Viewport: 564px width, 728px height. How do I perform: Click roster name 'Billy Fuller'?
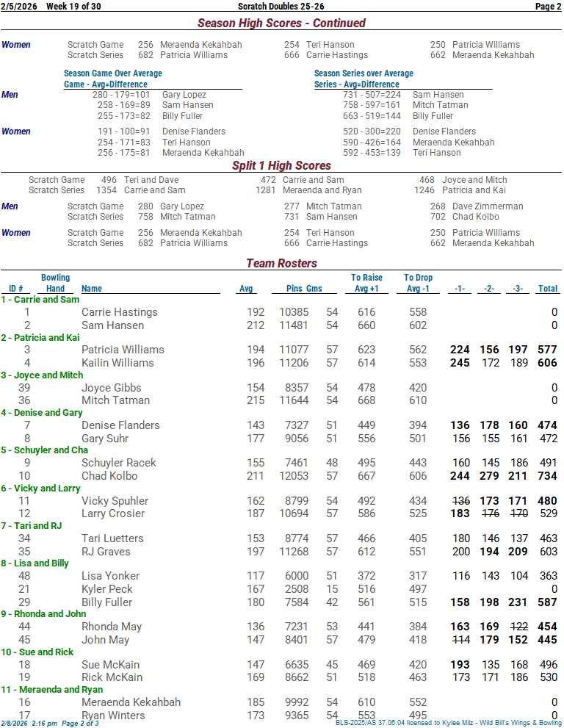point(106,602)
